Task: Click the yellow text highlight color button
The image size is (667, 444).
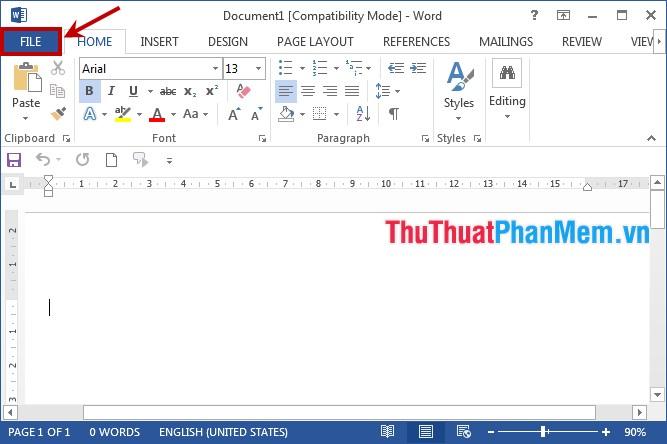Action: [x=123, y=114]
